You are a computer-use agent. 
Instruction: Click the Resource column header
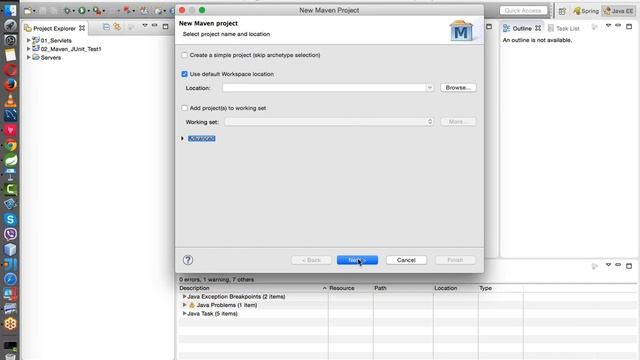pos(350,288)
